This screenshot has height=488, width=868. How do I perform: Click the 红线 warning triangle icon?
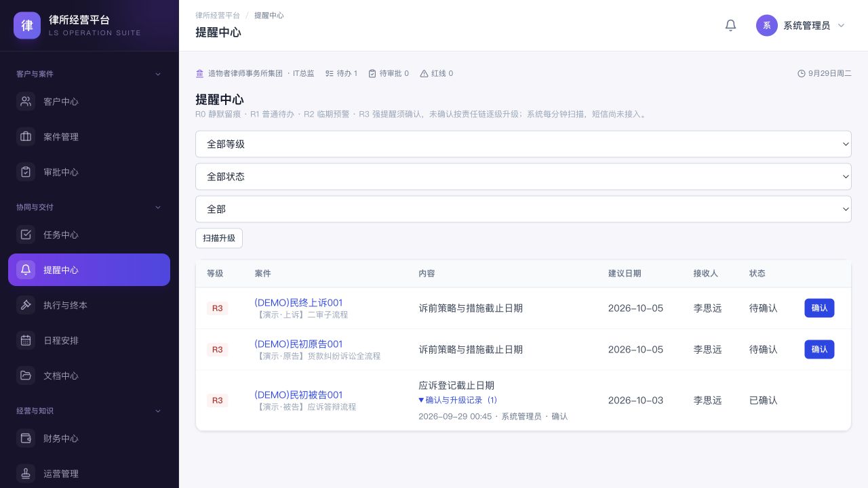click(x=425, y=73)
